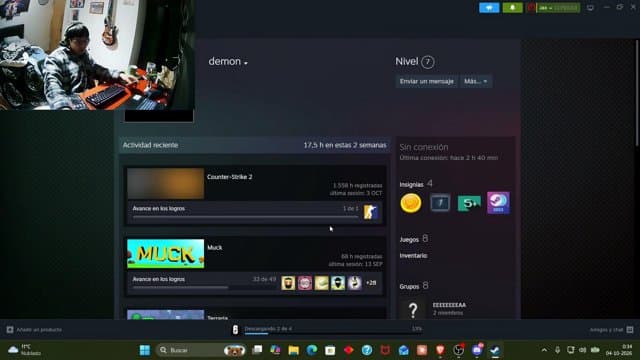Open the Muck title link
This screenshot has height=360, width=640.
215,247
